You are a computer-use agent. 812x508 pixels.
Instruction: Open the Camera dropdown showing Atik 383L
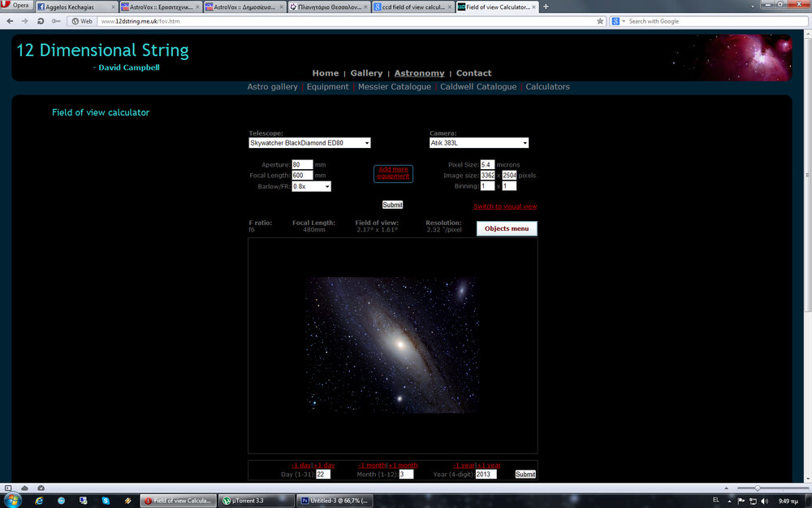[x=478, y=143]
